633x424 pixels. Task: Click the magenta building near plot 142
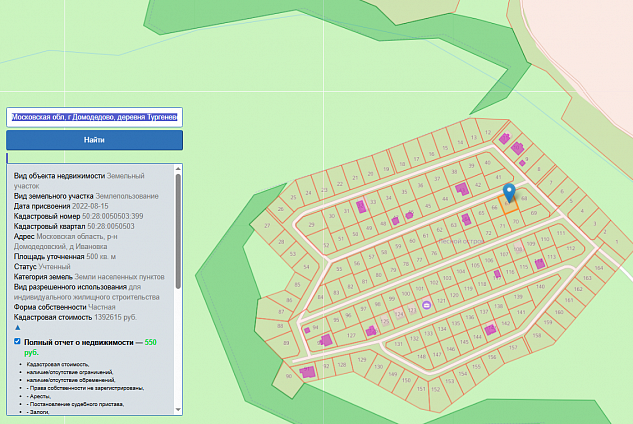click(x=490, y=330)
